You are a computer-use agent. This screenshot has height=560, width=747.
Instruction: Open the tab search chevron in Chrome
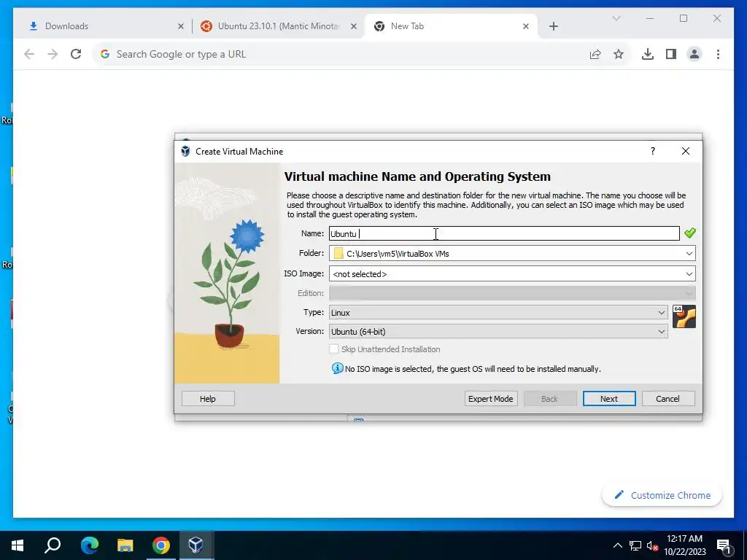(616, 18)
